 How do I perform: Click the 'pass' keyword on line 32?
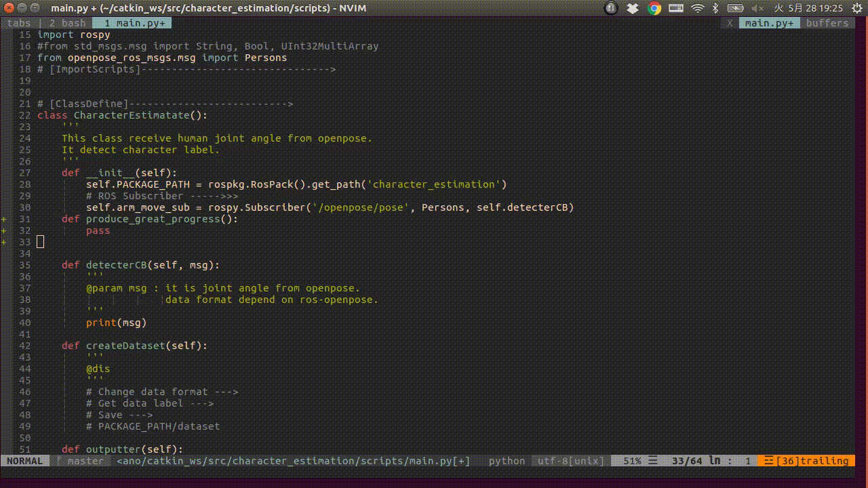[x=98, y=230]
